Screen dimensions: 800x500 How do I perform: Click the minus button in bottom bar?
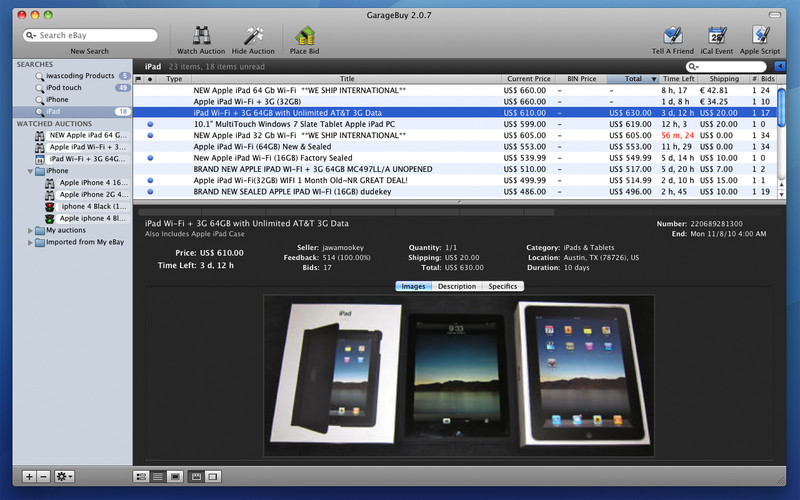tap(44, 477)
